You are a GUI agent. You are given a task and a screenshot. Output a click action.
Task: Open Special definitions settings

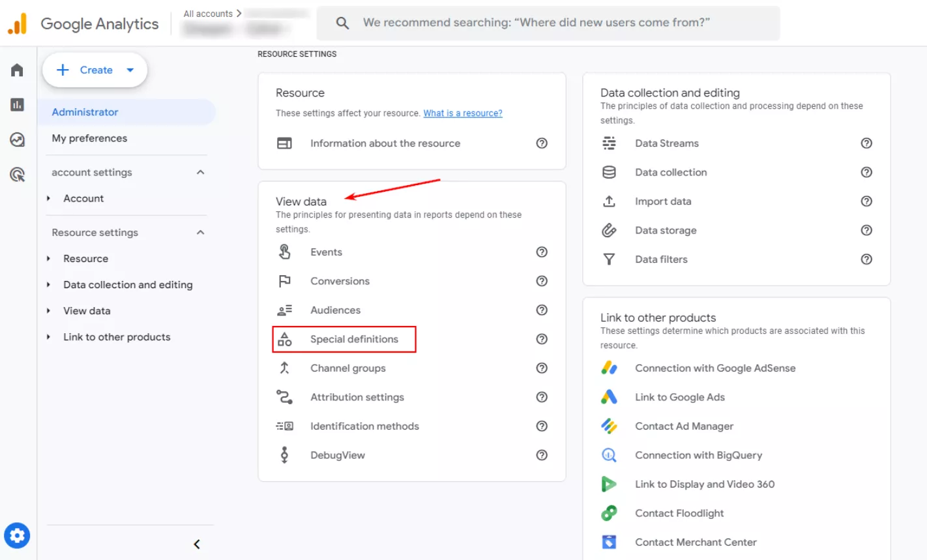pyautogui.click(x=354, y=339)
